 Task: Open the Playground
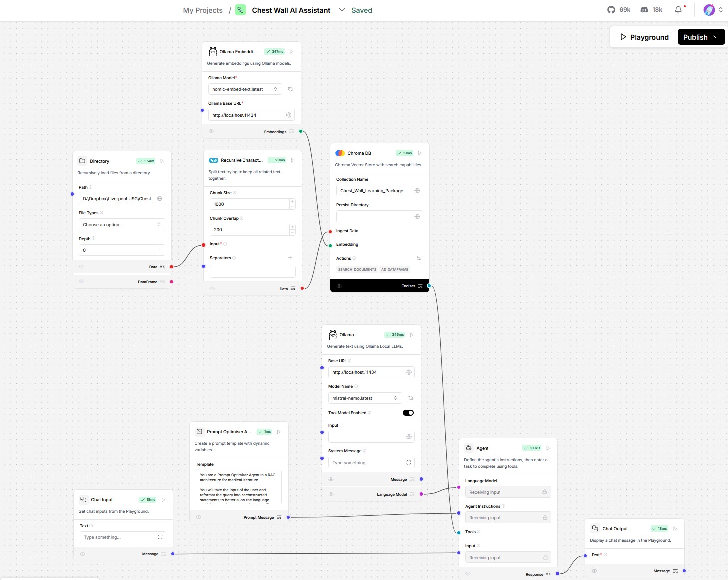(x=644, y=37)
